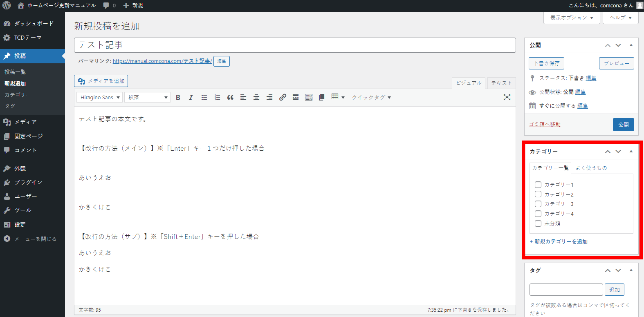
Task: Click the 新規カテゴリーを追加 link
Action: point(559,242)
